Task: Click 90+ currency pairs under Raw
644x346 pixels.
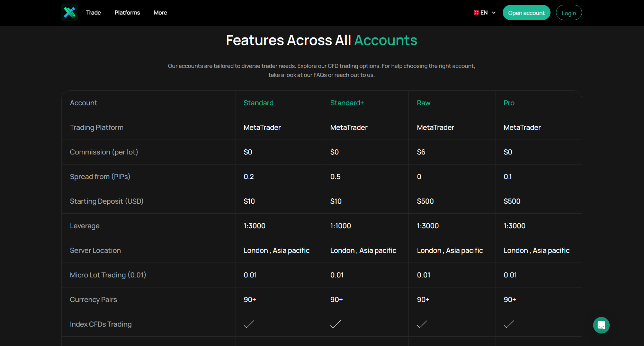Action: (423, 300)
